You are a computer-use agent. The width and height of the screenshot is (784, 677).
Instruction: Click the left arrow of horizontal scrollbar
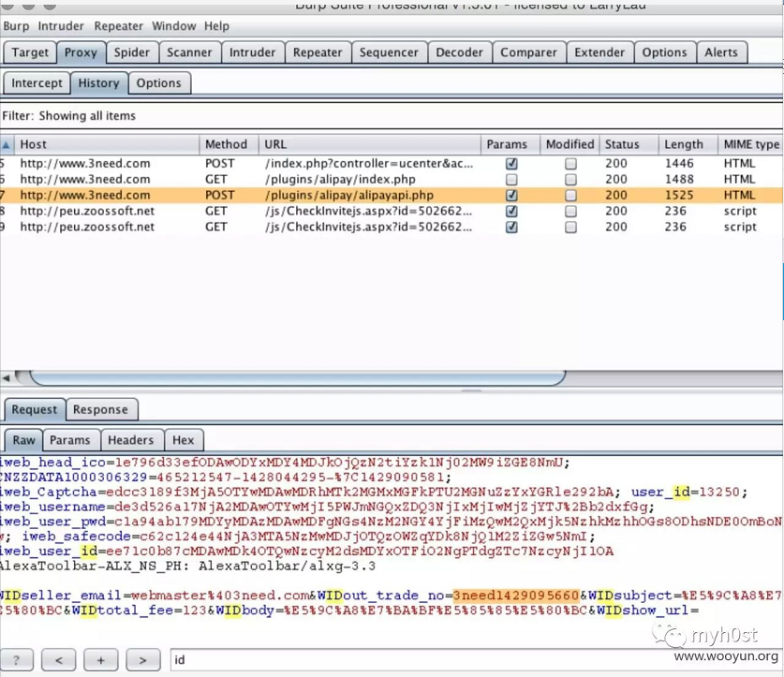pyautogui.click(x=6, y=378)
